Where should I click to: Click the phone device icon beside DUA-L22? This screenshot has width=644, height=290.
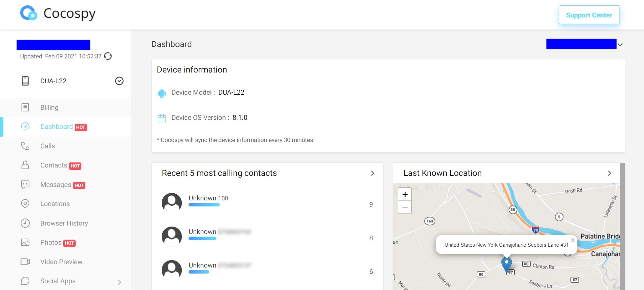pos(25,81)
